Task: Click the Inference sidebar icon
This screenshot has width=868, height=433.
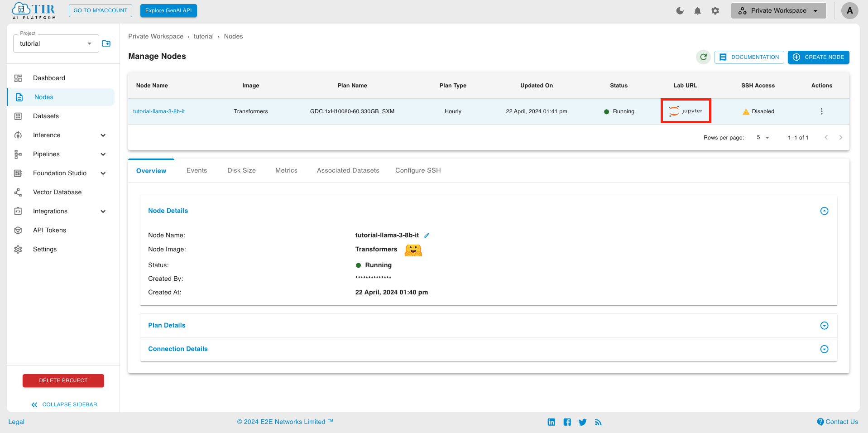Action: point(18,135)
